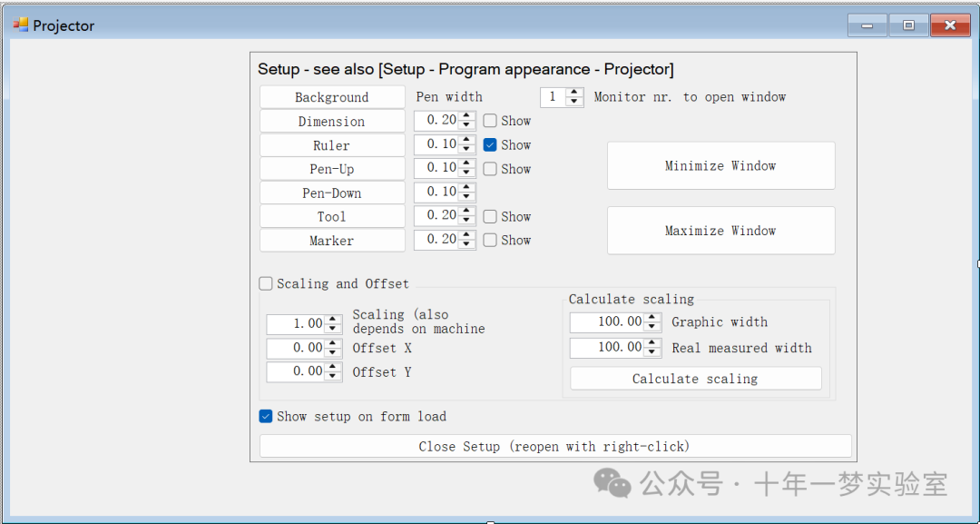The height and width of the screenshot is (524, 980).
Task: Click the Pen-Down pen width field
Action: 436,192
